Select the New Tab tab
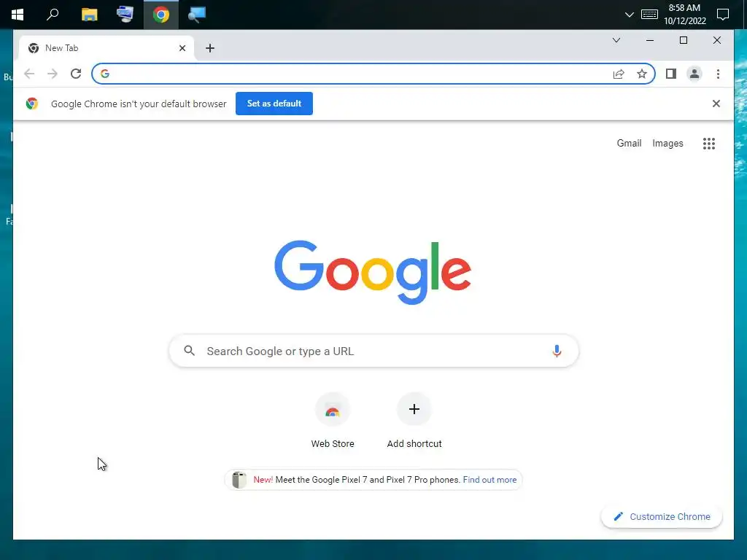 click(107, 48)
